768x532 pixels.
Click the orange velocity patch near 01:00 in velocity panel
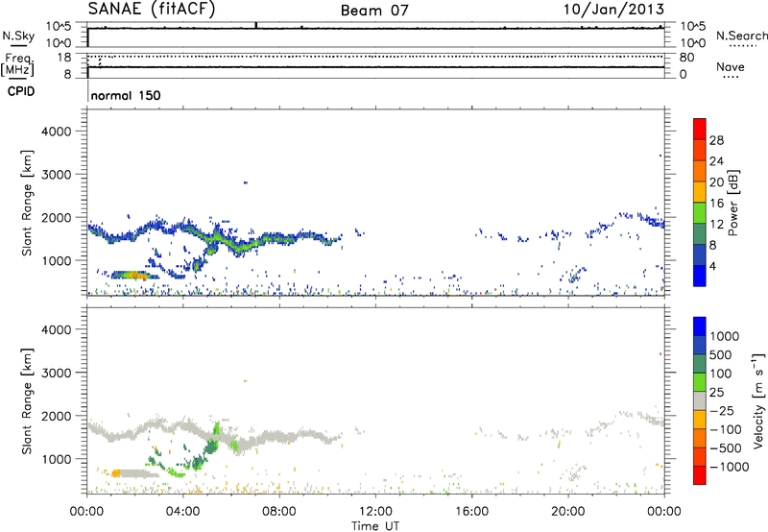[x=115, y=473]
